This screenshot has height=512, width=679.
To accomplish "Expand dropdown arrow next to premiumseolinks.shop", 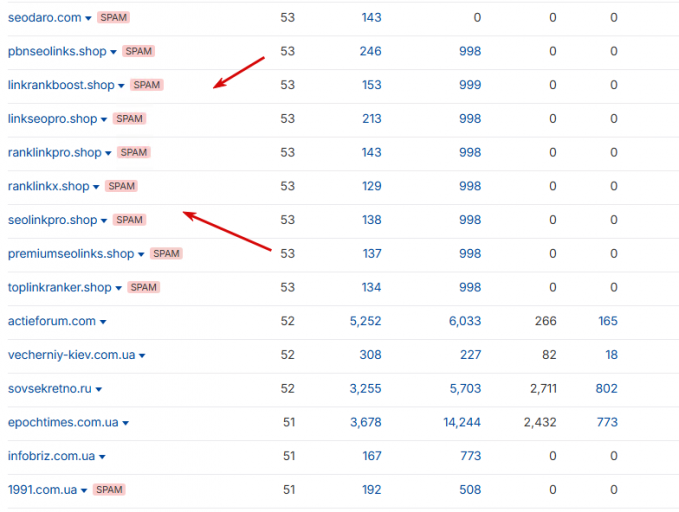I will coord(141,255).
